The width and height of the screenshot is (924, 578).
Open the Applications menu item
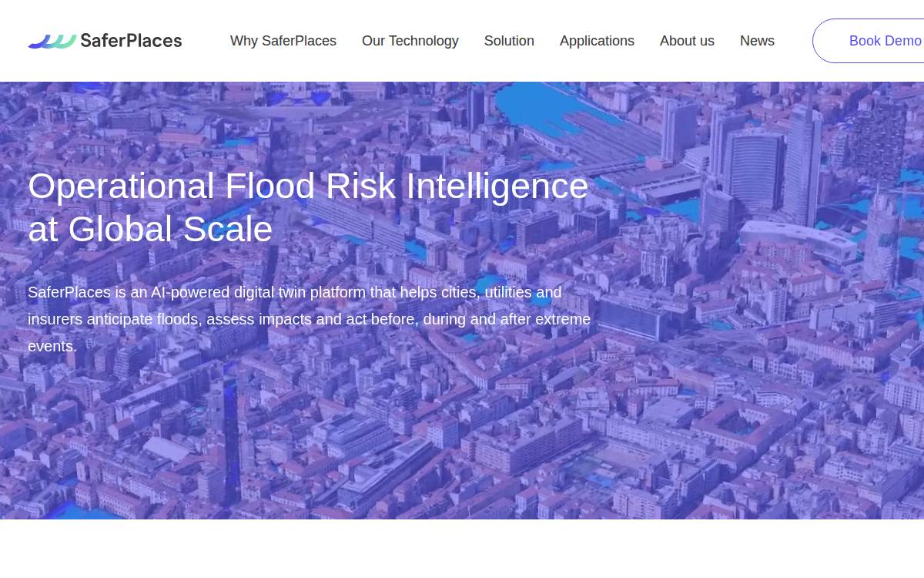597,41
